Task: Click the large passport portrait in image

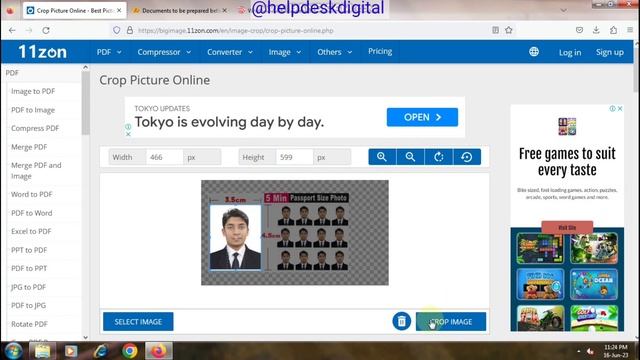Action: [x=236, y=237]
